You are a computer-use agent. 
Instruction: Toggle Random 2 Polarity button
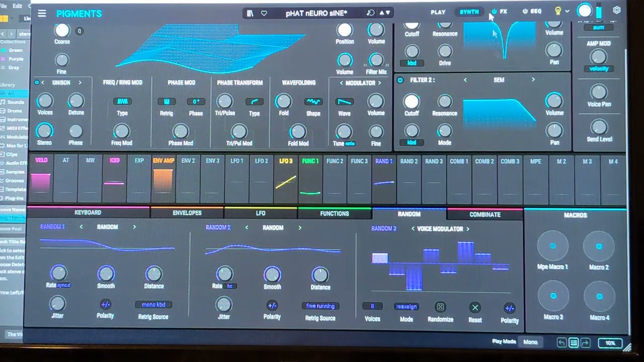[272, 306]
